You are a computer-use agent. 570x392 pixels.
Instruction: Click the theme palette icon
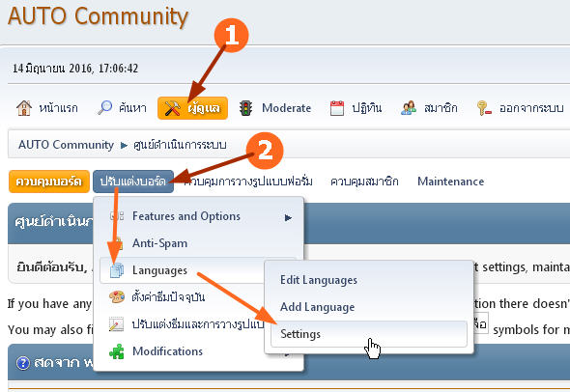pyautogui.click(x=117, y=297)
